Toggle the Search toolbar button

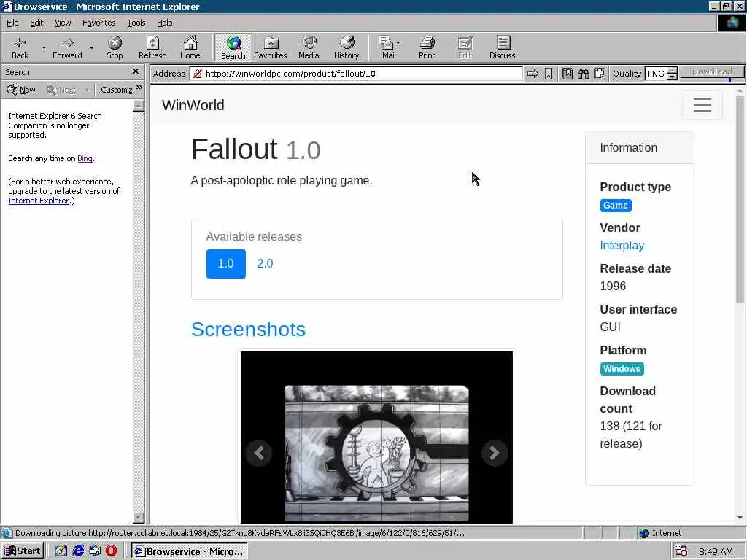(233, 47)
